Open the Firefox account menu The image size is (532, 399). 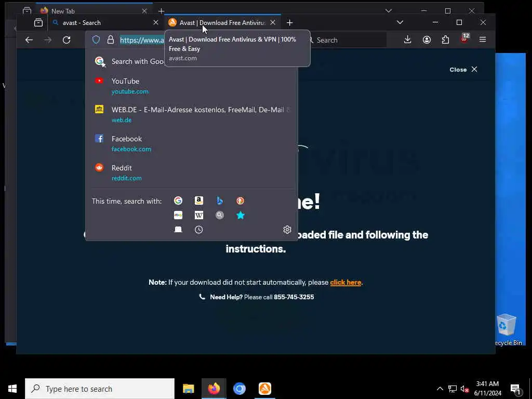click(x=427, y=39)
